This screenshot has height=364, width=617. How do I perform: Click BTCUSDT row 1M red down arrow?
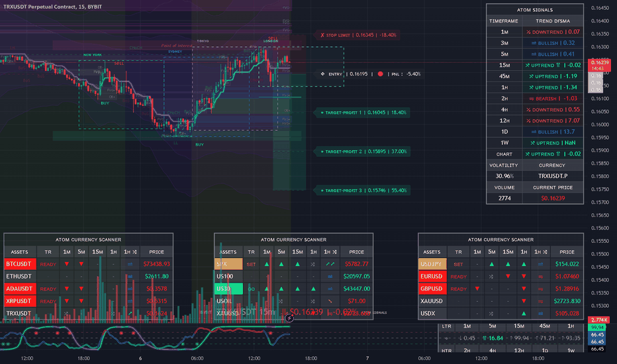tap(67, 264)
